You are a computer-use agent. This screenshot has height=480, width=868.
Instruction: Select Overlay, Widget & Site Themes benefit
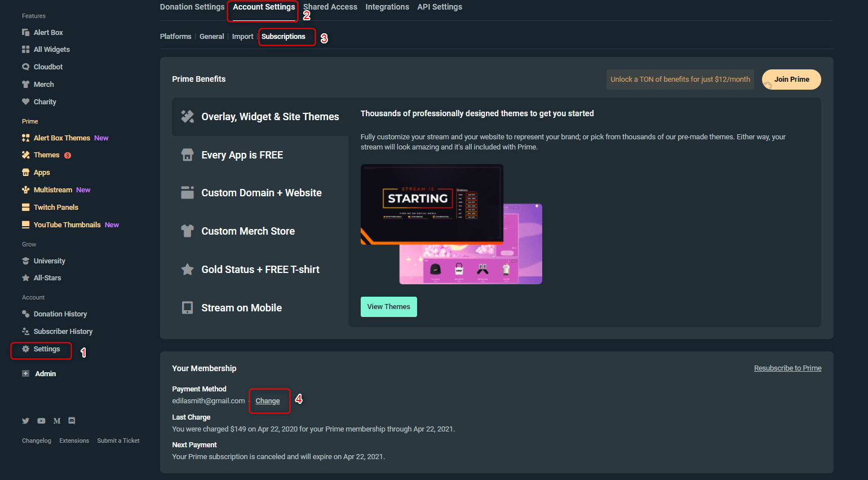(x=260, y=117)
